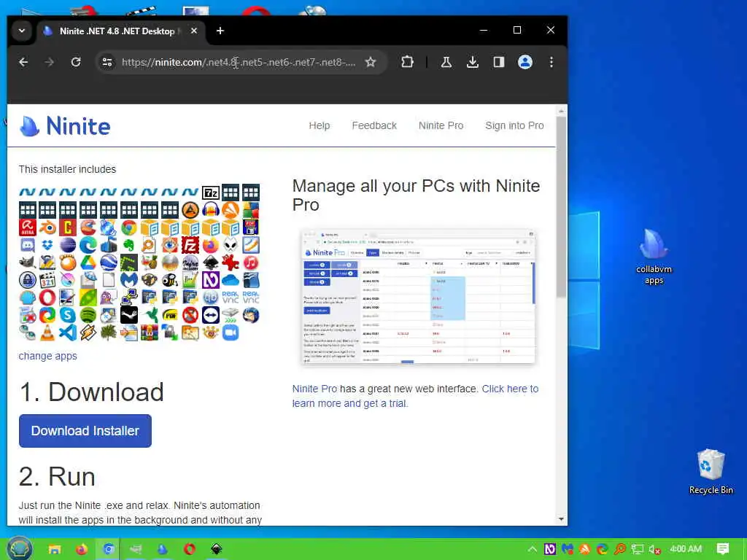Click the Visual Studio Code icon in grid

[x=68, y=332]
